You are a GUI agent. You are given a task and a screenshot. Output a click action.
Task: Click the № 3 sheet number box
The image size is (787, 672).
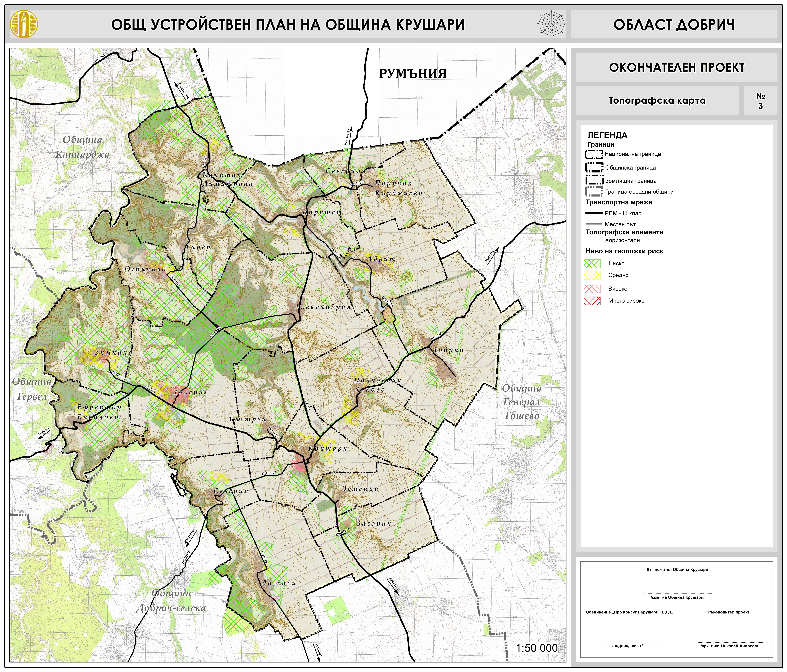760,101
